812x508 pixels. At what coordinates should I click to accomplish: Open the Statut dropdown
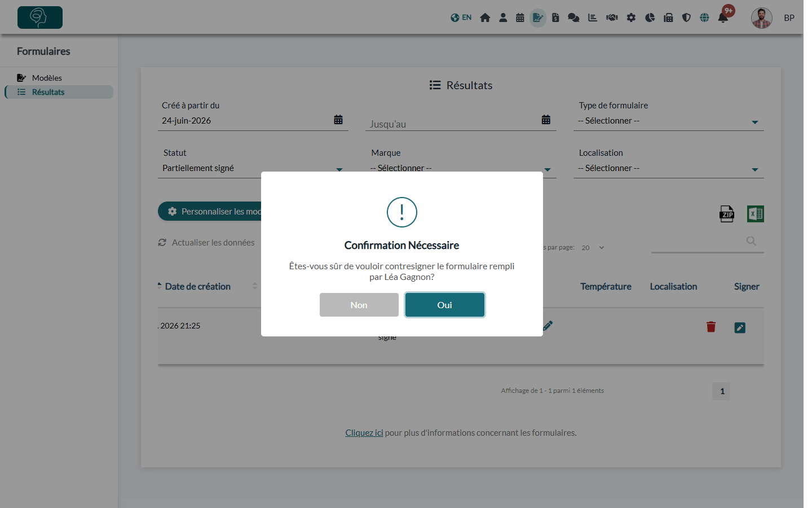point(253,168)
